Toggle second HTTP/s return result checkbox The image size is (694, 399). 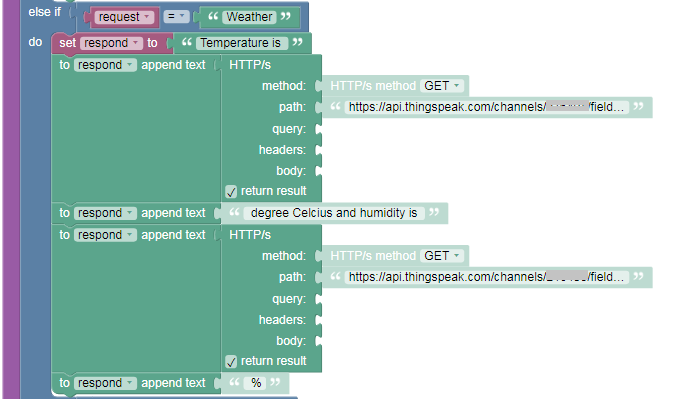(231, 362)
